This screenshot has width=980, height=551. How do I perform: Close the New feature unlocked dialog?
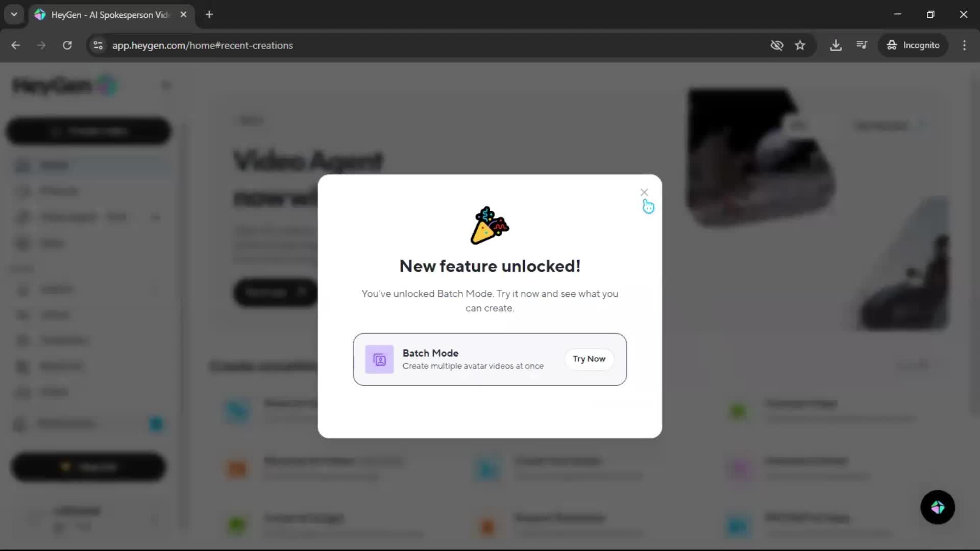click(x=644, y=192)
